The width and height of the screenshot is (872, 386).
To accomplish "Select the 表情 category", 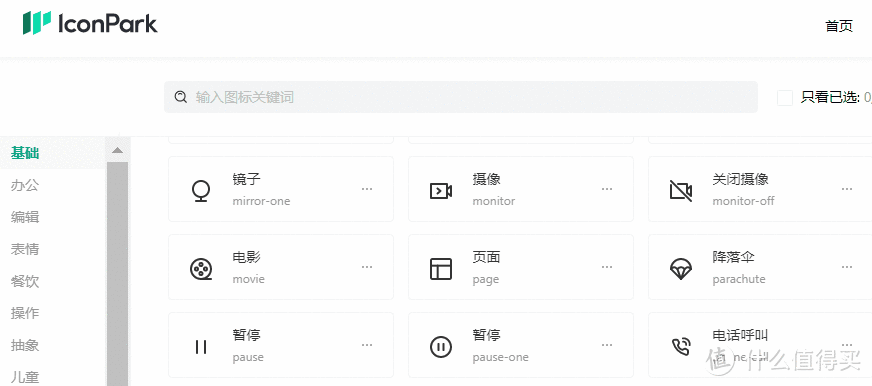I will 25,249.
